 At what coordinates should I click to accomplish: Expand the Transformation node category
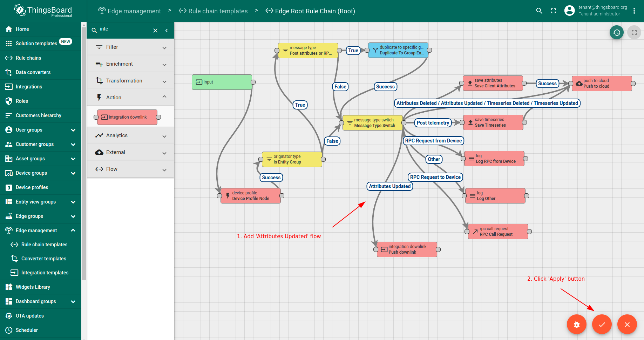pos(130,81)
